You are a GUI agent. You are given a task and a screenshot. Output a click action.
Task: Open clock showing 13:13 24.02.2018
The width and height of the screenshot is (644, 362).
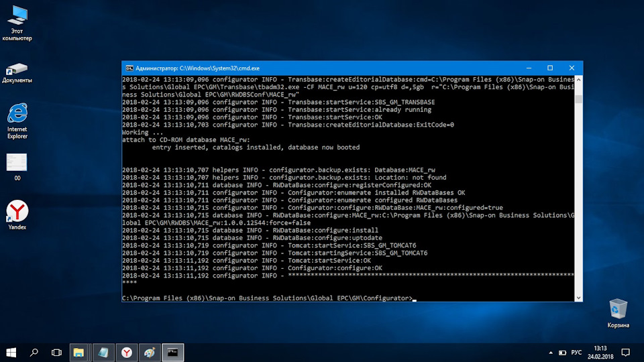pos(600,353)
